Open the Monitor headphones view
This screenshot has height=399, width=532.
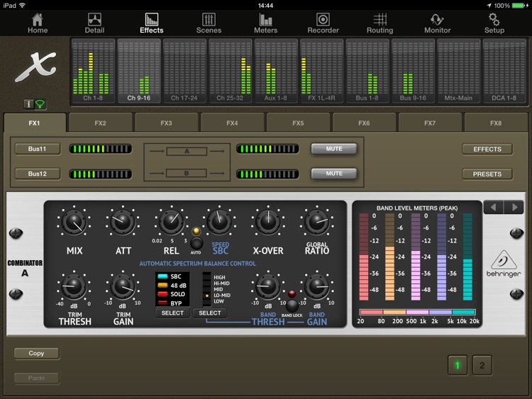[x=437, y=23]
